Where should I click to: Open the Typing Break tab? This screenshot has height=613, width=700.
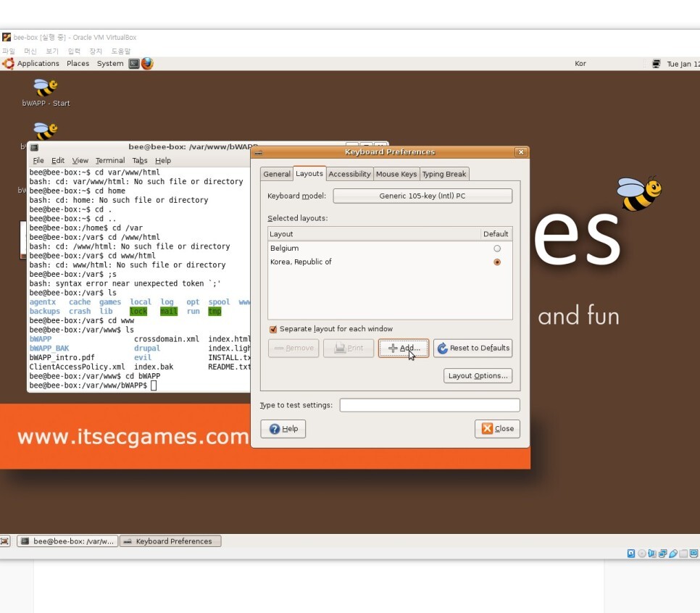click(x=444, y=174)
